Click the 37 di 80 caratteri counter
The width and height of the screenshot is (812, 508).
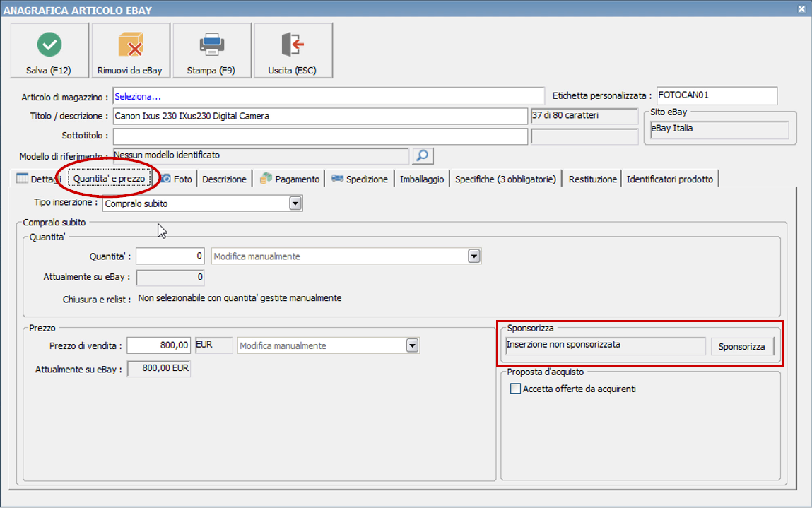584,116
